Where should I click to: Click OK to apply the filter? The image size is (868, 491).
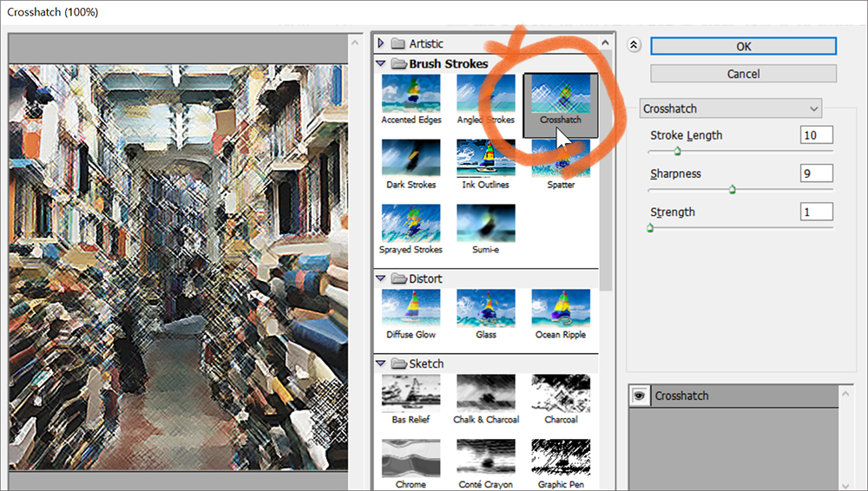click(x=743, y=47)
